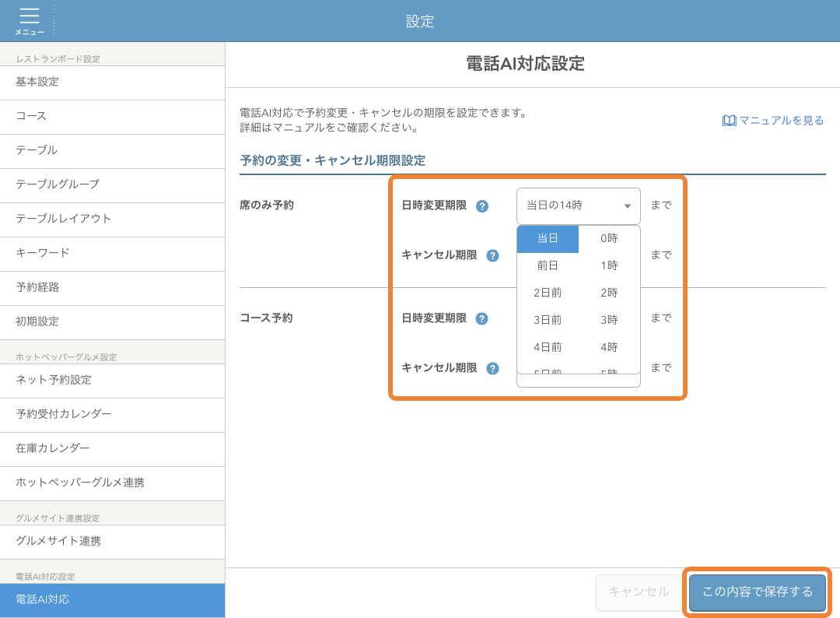Choose 3時 in the hour list
The width and height of the screenshot is (840, 618).
point(609,320)
